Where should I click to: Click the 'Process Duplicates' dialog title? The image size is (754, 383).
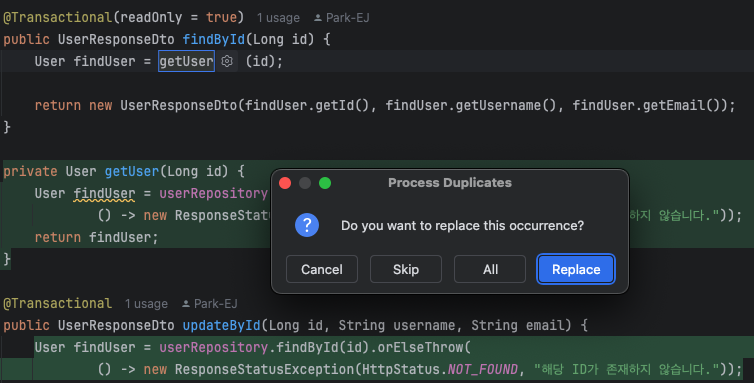(x=450, y=183)
